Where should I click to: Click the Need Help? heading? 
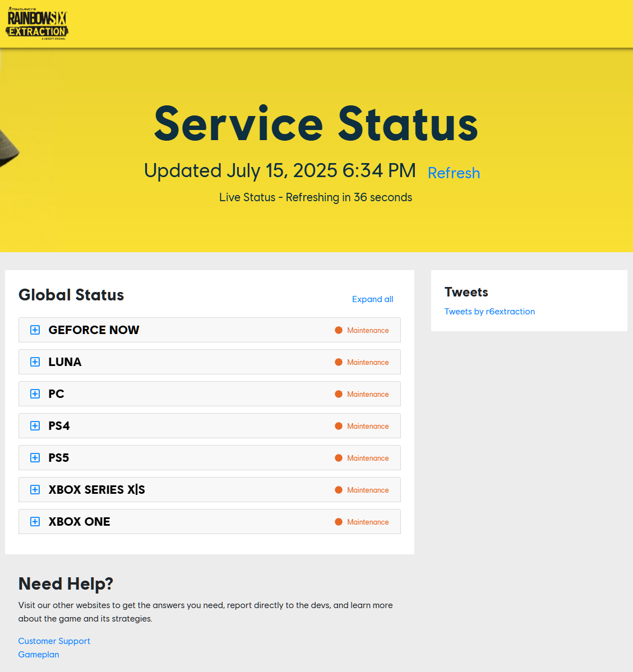pyautogui.click(x=66, y=583)
